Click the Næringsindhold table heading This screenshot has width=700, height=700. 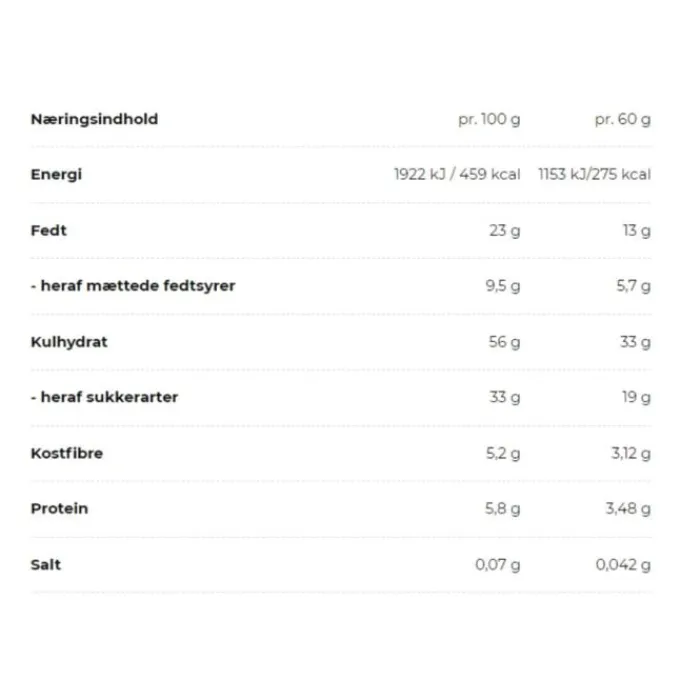click(94, 119)
